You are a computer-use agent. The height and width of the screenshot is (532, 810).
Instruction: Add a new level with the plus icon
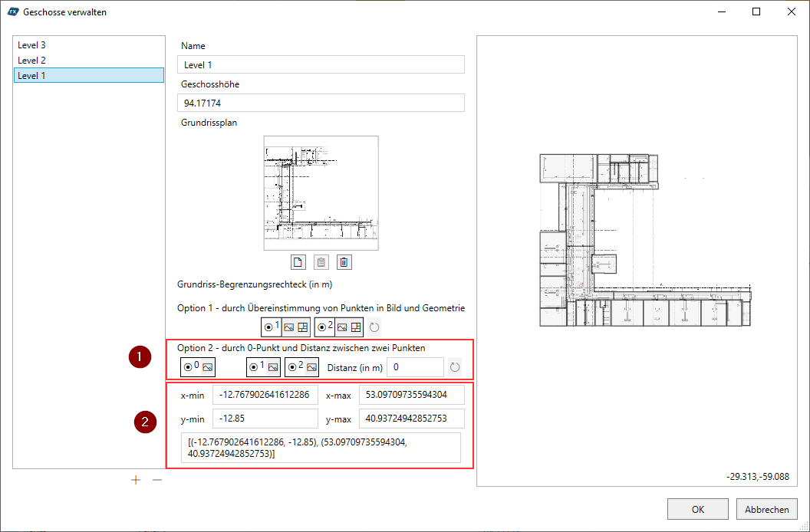136,480
